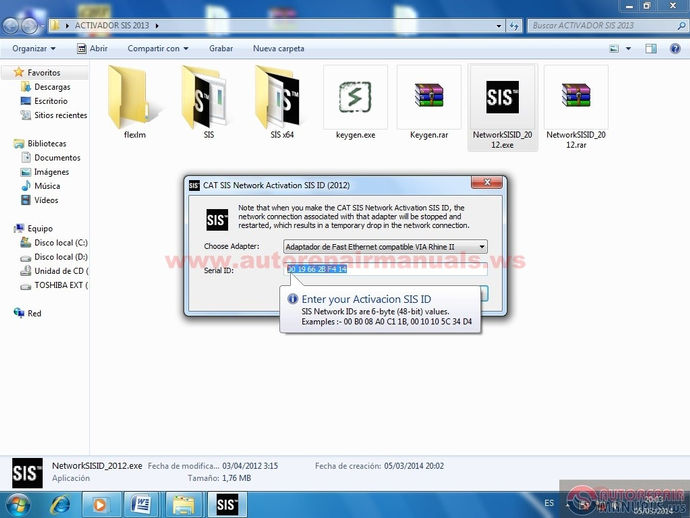Viewport: 690px width, 518px height.
Task: Open Vídeos library
Action: point(46,200)
